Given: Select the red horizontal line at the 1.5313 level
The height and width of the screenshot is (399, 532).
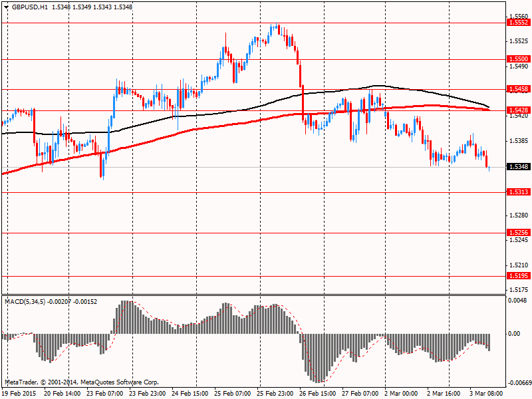Looking at the screenshot, I should pos(253,192).
